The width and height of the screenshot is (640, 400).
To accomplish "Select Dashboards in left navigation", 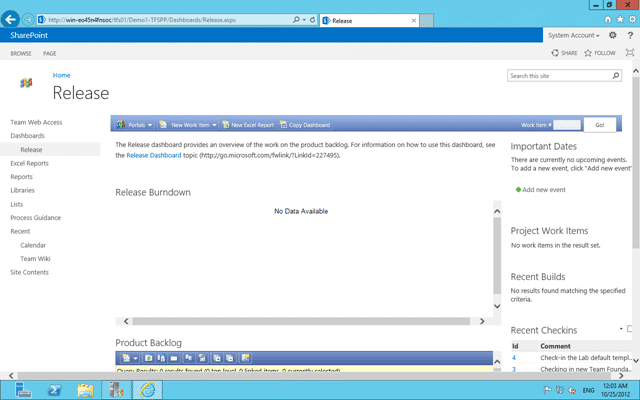I will tap(27, 136).
